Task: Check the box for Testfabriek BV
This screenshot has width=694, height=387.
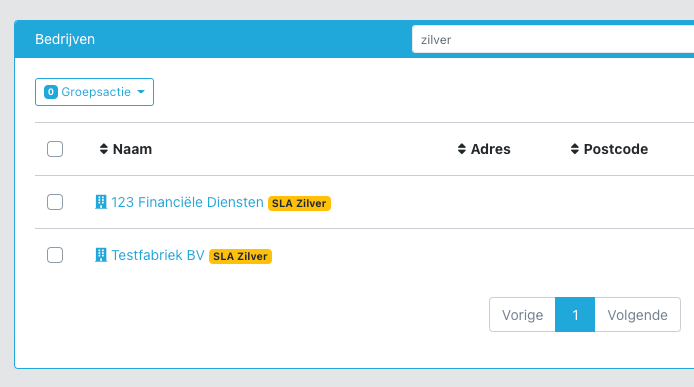Action: click(55, 255)
